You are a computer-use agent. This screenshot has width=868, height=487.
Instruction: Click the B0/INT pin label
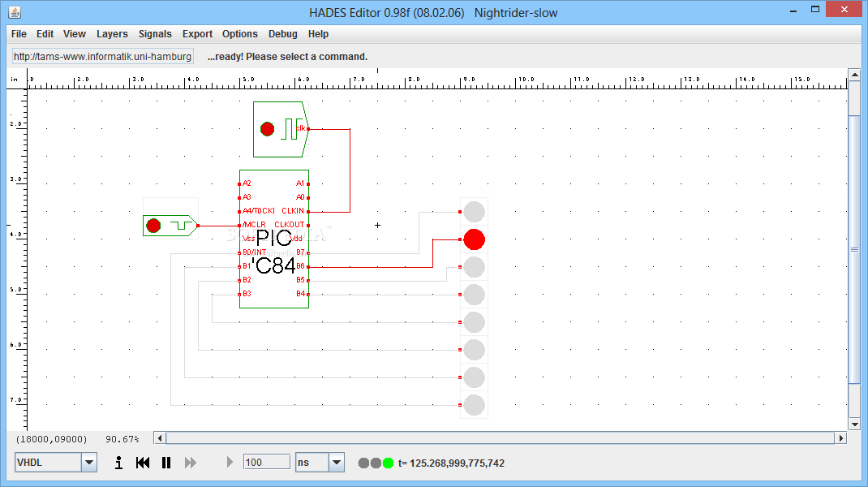point(254,252)
